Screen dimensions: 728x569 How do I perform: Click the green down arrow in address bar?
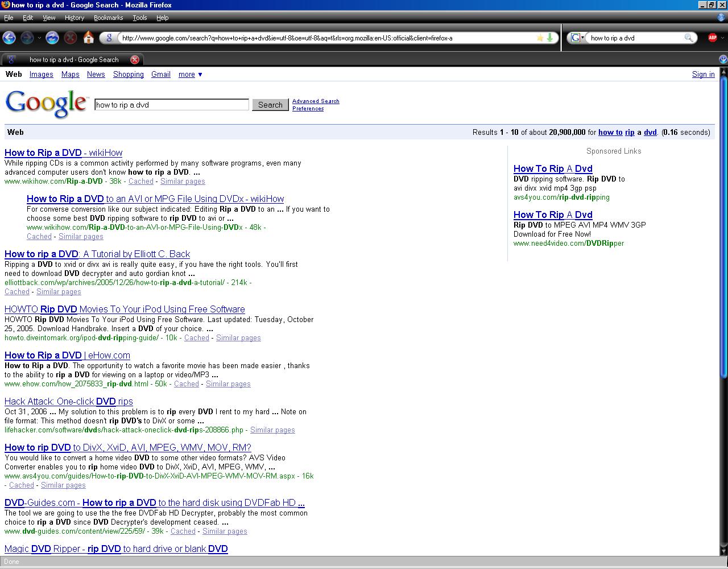point(550,38)
